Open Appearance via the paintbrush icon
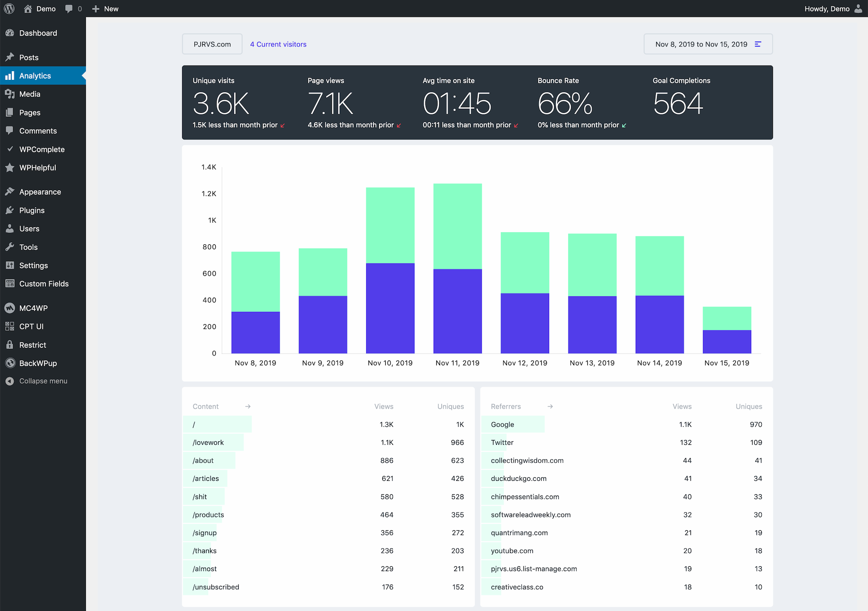Screen dimensions: 868x611 pyautogui.click(x=10, y=191)
